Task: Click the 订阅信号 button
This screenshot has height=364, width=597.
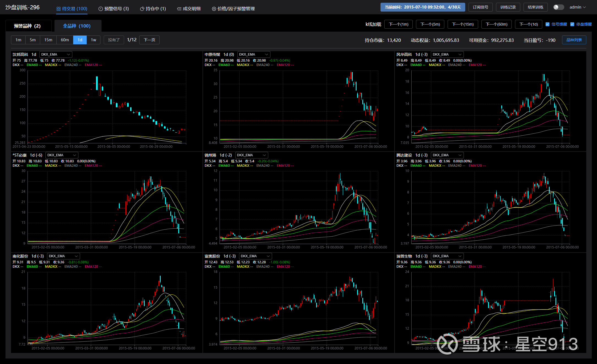Action: click(x=480, y=7)
